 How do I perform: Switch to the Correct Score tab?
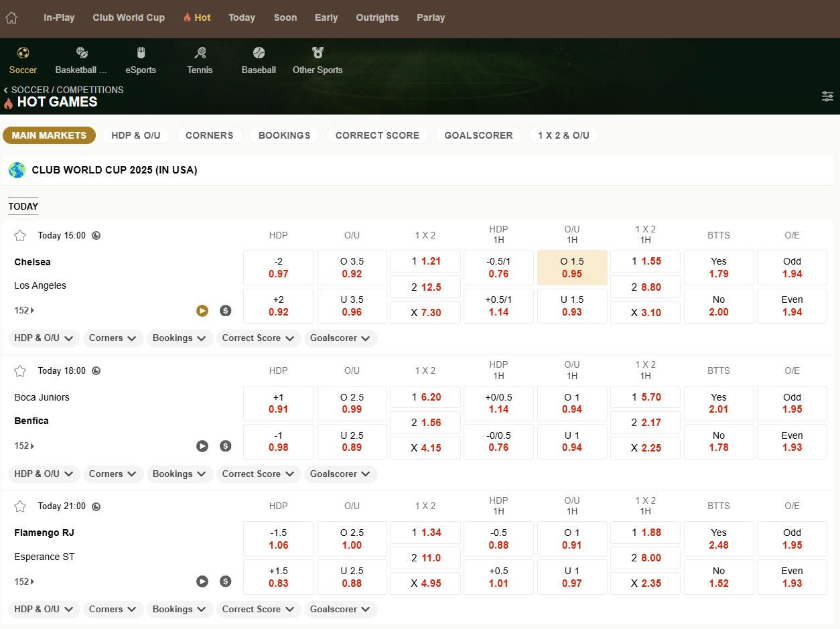(378, 135)
